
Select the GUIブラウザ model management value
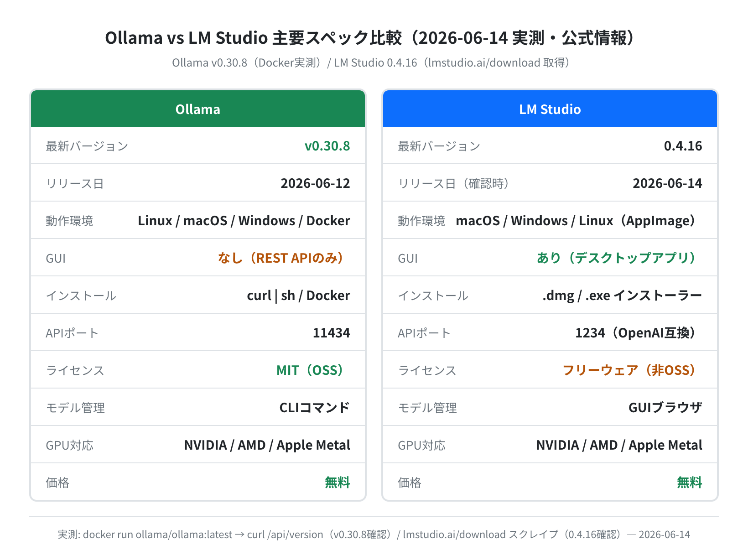(665, 408)
